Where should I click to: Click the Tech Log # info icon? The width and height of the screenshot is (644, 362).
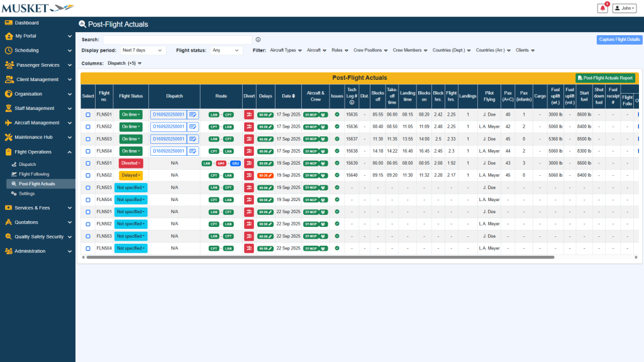352,102
